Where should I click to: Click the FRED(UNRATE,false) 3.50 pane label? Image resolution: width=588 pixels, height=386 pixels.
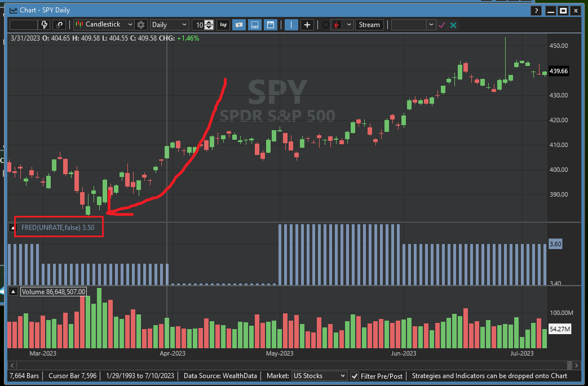point(58,228)
